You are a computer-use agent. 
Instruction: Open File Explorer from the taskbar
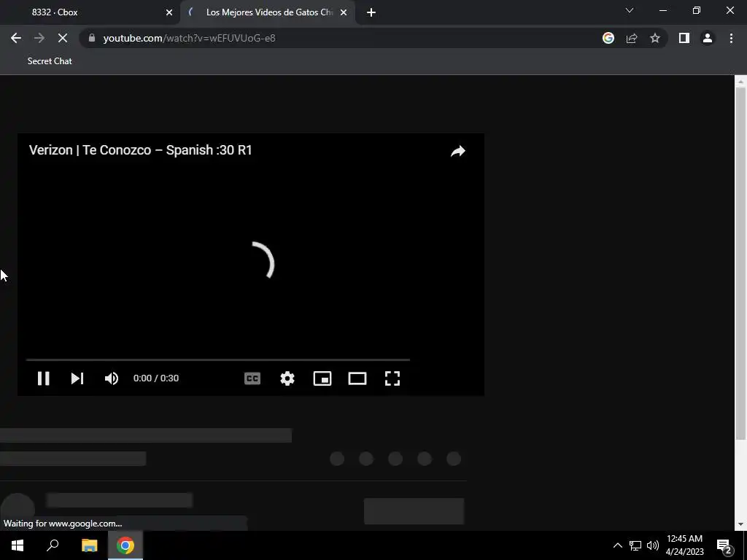(89, 545)
